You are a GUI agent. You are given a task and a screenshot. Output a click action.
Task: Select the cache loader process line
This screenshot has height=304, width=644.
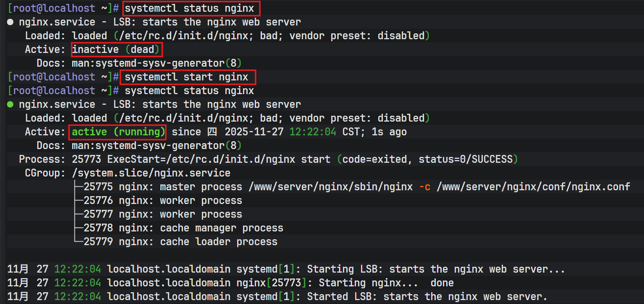(x=180, y=242)
